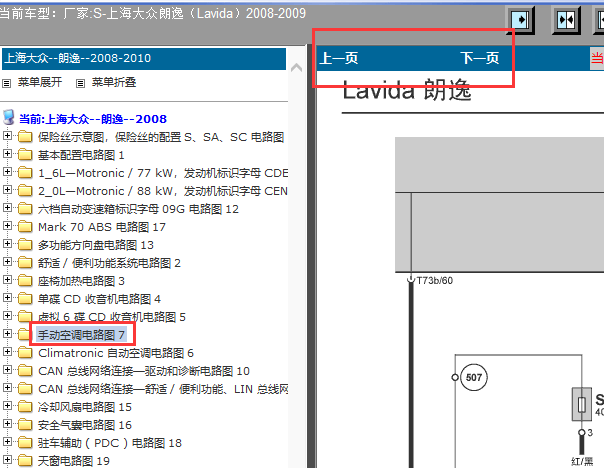604x468 pixels.
Task: Click the inward-arrows split panel toolbar icon
Action: (x=566, y=20)
